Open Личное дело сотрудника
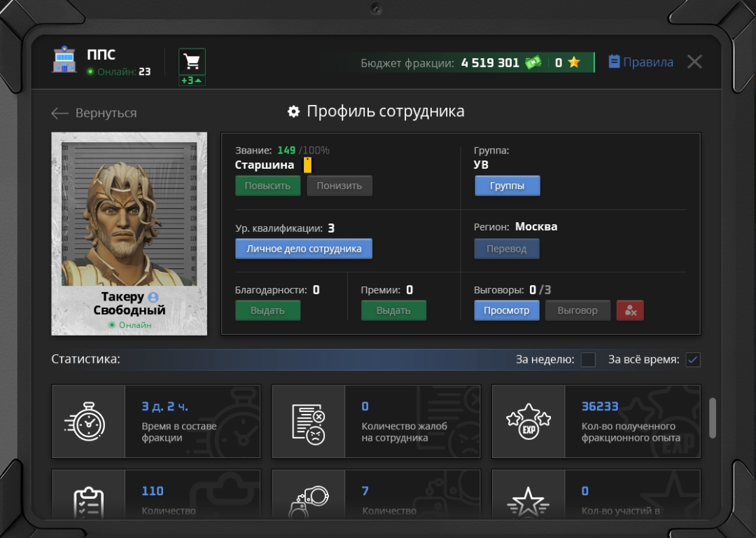The height and width of the screenshot is (538, 756). point(304,249)
